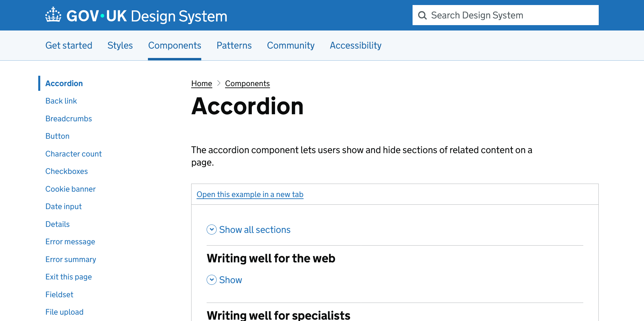
Task: Expand the Writing well for the web section
Action: (x=230, y=280)
